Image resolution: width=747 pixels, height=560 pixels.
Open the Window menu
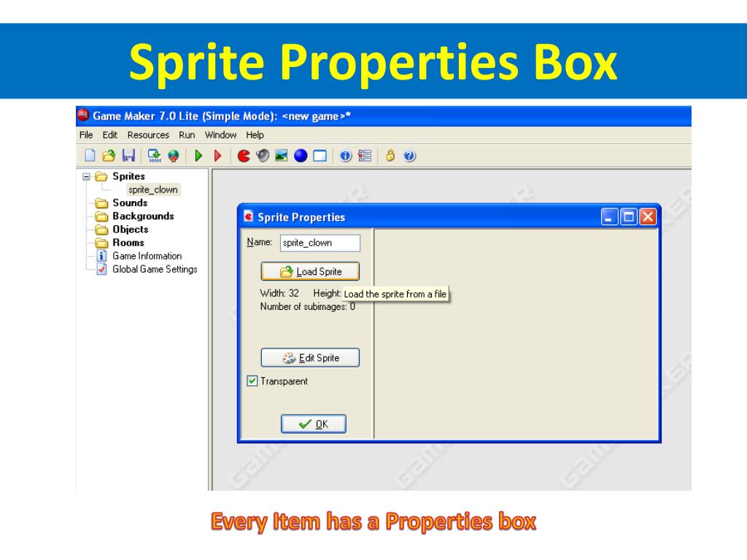click(220, 135)
